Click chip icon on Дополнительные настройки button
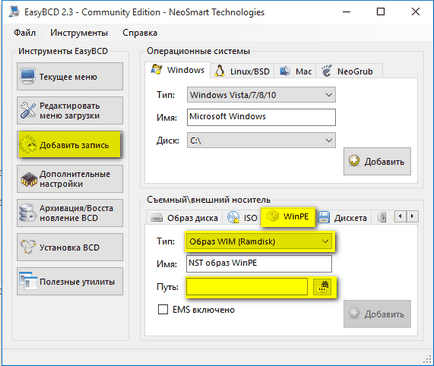Screen dimensions: 434x366 29,179
